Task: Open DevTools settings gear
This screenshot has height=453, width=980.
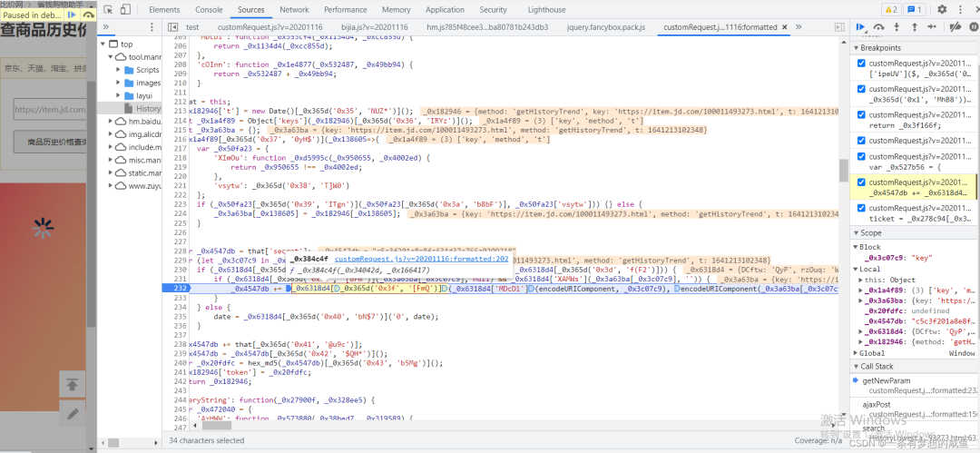Action: (x=942, y=10)
